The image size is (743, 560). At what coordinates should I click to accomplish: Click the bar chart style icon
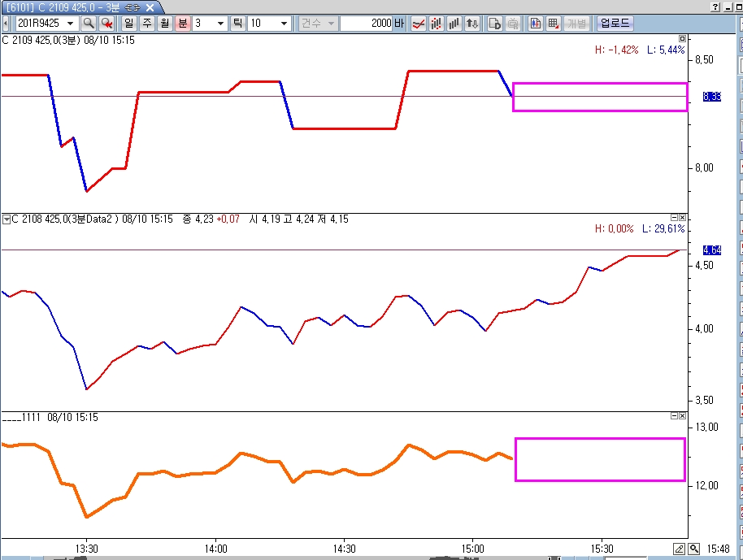point(454,24)
